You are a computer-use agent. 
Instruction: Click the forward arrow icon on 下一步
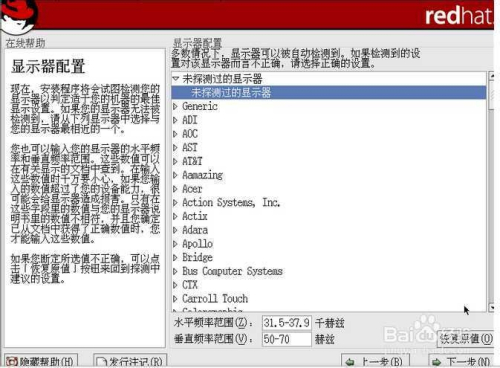point(436,362)
